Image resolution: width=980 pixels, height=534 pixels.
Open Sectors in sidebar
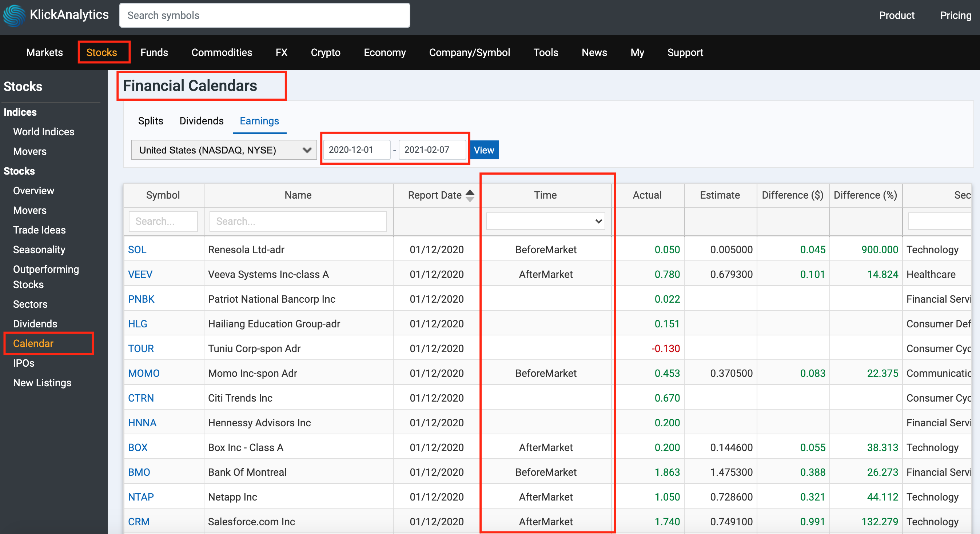tap(30, 304)
